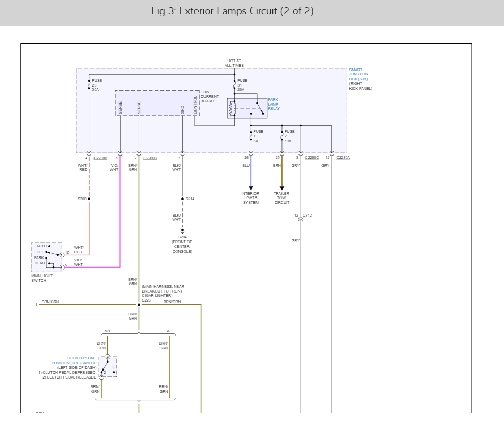
Task: Select the park lamp relay coil symbol
Action: tap(232, 108)
